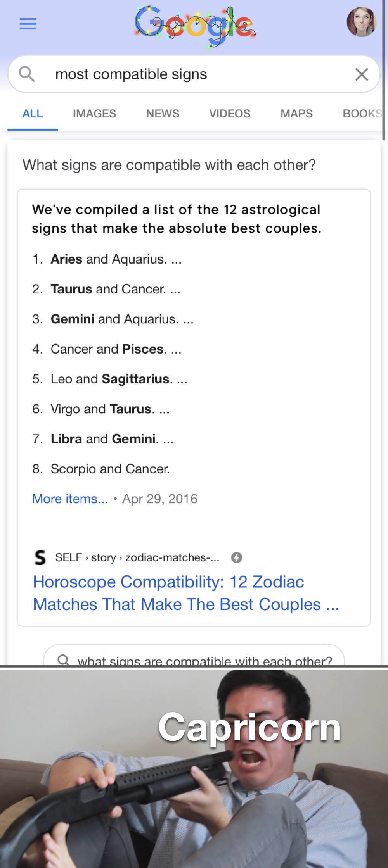Switch to the NEWS tab
Viewport: 388px width, 868px height.
pyautogui.click(x=162, y=113)
